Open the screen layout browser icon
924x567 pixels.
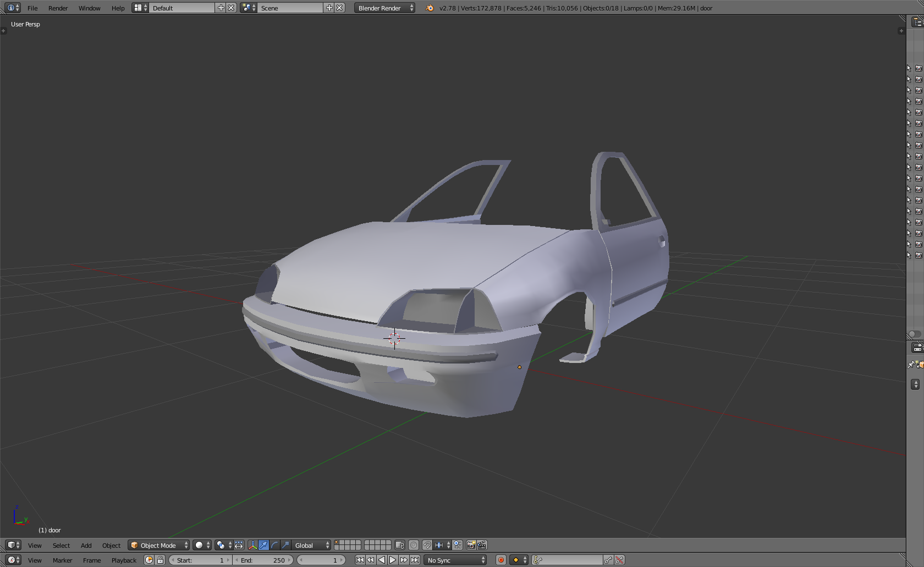point(140,8)
